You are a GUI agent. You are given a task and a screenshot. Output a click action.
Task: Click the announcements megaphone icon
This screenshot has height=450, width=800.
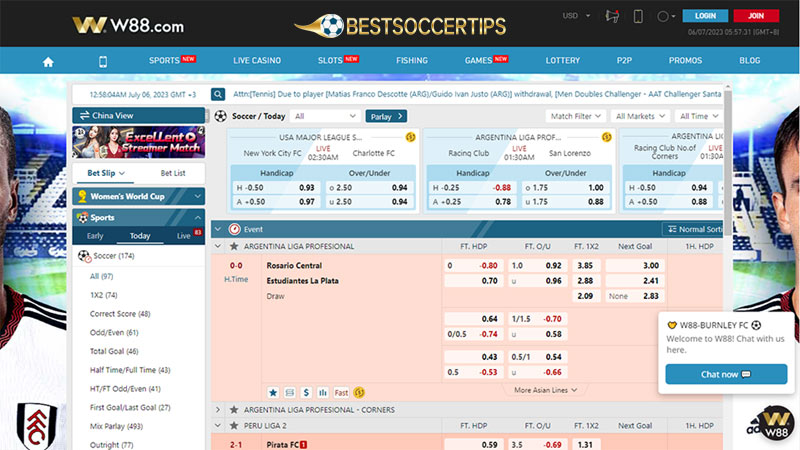tap(612, 16)
